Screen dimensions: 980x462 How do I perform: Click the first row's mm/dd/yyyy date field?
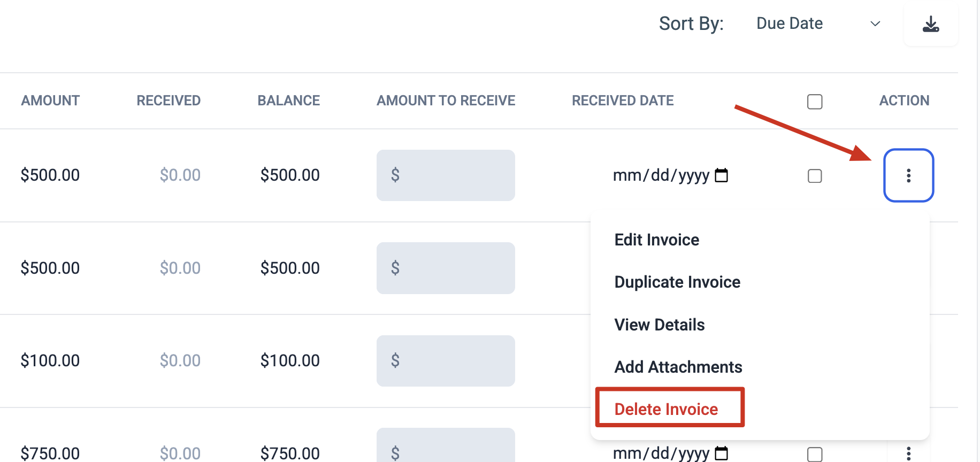click(x=670, y=175)
